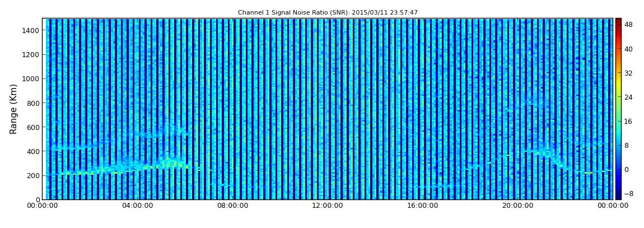Click the −8 value on the colorbar

[x=628, y=194]
